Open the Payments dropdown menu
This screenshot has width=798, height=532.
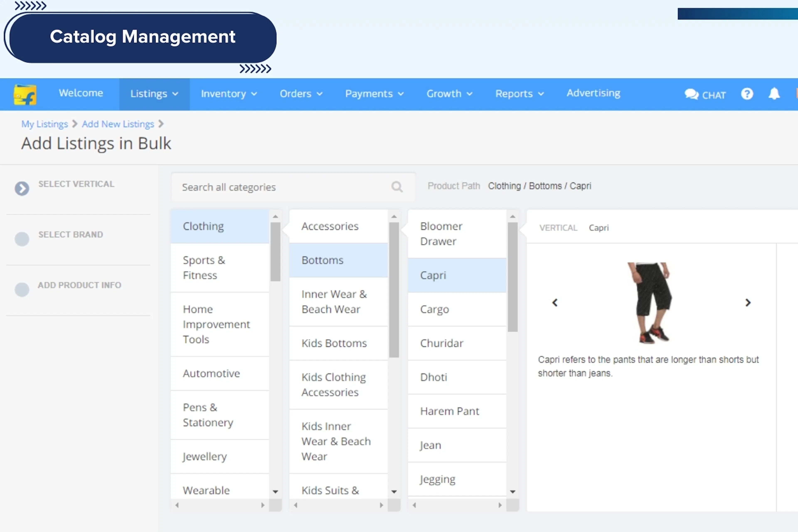coord(374,94)
